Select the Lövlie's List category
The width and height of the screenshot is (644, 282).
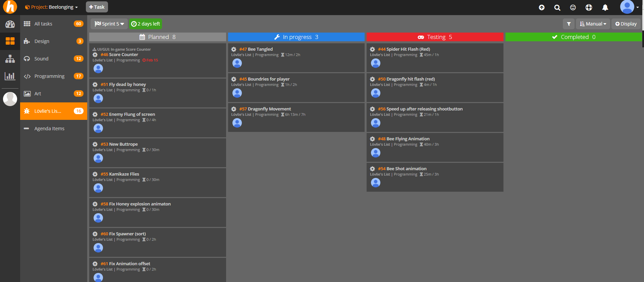[x=54, y=111]
